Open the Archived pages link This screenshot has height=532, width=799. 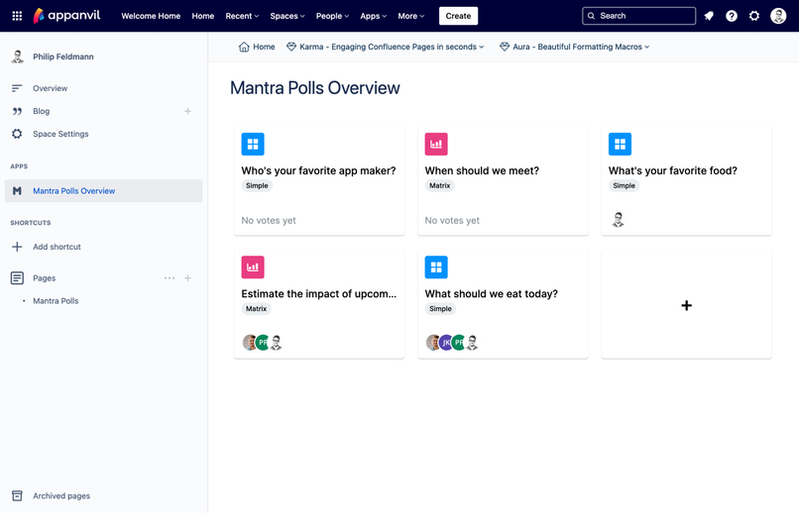61,496
